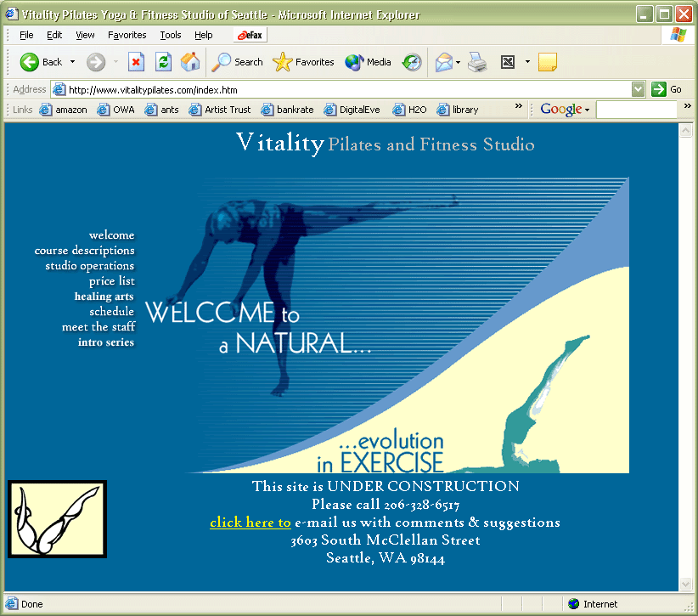Open the meet the staff link

pos(99,327)
